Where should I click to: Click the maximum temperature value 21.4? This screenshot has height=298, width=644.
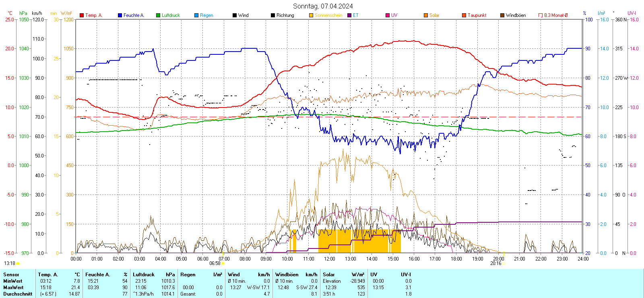coord(76,288)
